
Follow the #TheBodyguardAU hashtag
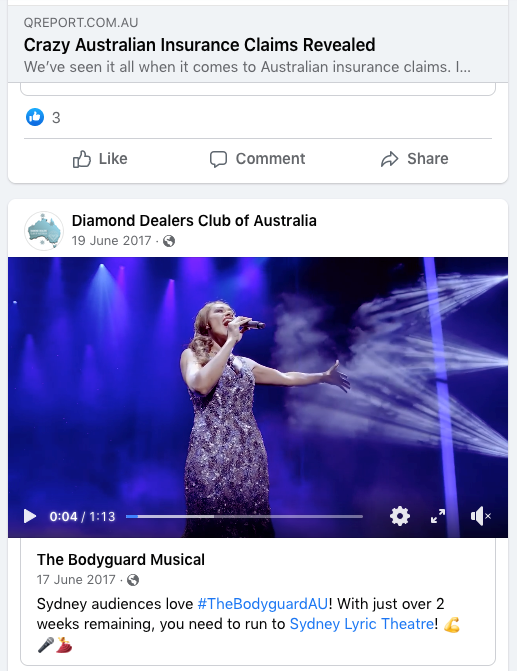pos(263,604)
